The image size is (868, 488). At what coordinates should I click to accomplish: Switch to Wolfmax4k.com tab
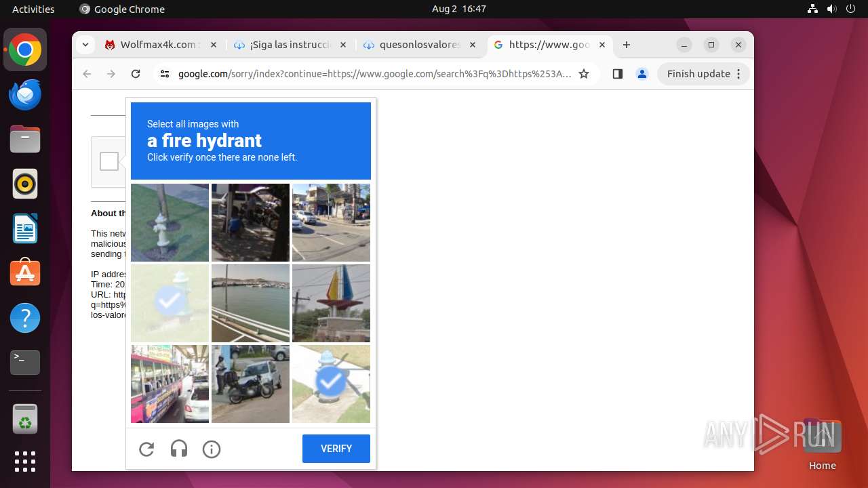click(161, 45)
